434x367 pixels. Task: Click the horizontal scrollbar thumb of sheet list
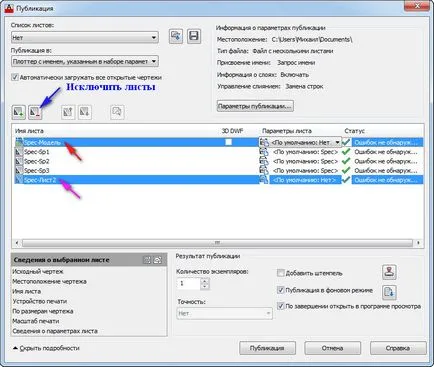tap(217, 243)
